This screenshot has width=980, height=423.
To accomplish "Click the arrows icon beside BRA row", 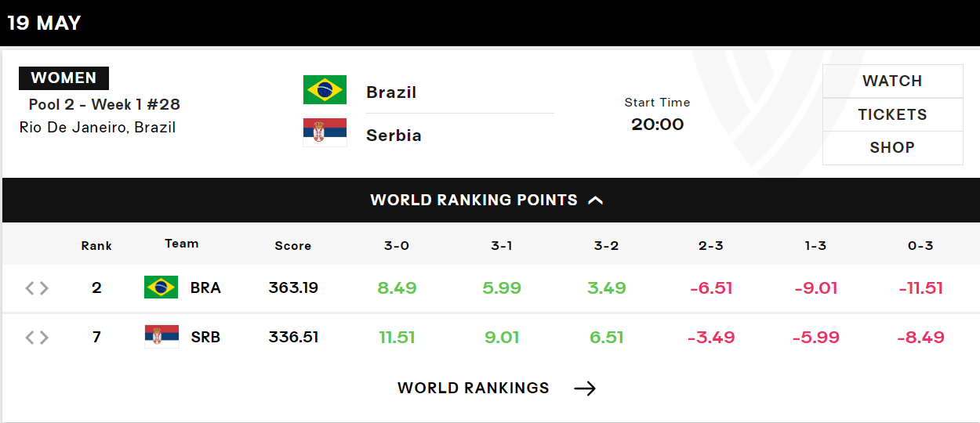I will click(x=37, y=288).
